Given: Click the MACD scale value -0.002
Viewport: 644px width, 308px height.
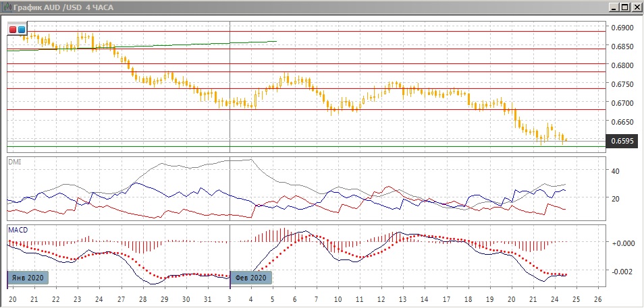Looking at the screenshot, I should tap(622, 271).
